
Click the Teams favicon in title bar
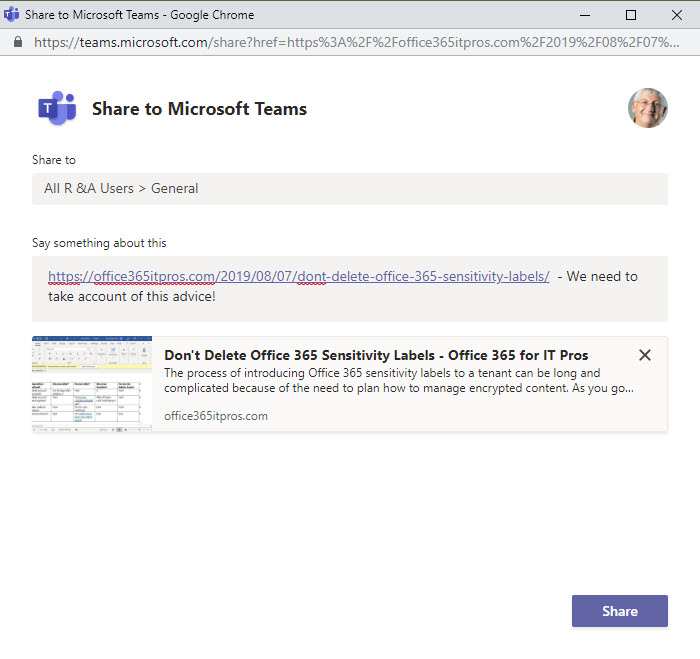click(x=11, y=14)
